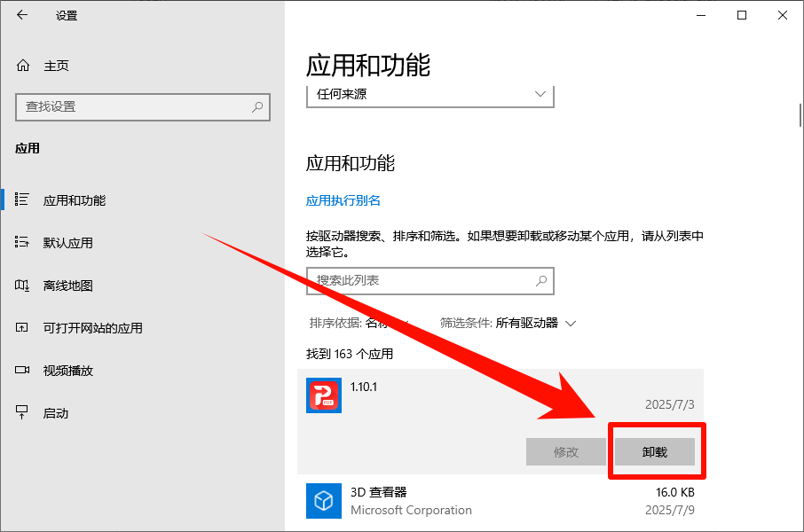Click the 卸载 uninstall button
The image size is (804, 532).
656,451
